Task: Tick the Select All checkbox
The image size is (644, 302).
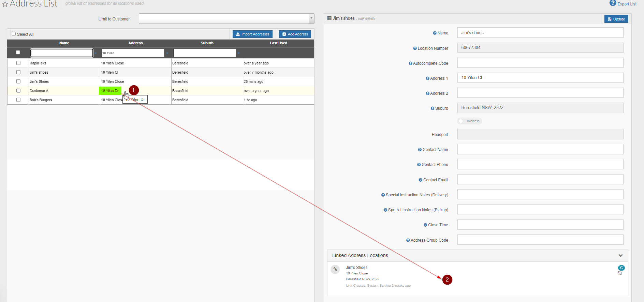Action: (x=14, y=34)
